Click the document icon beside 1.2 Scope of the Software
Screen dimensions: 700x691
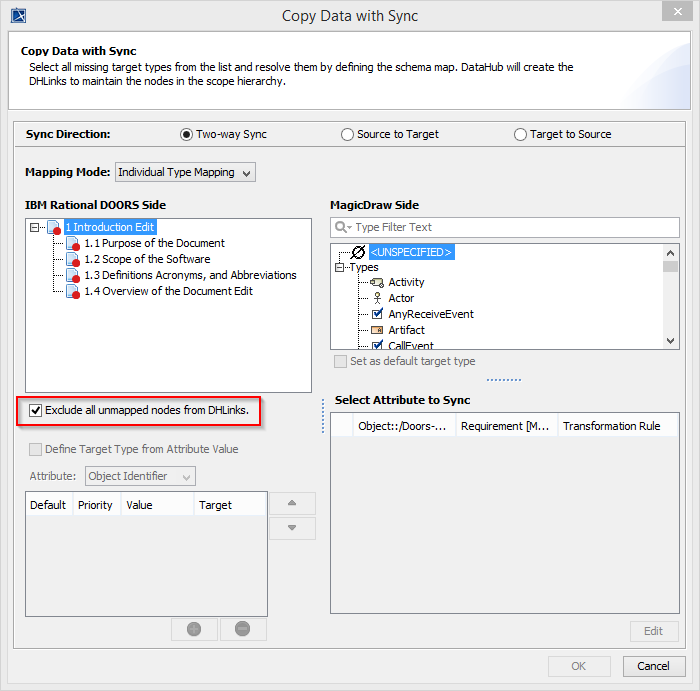(73, 259)
